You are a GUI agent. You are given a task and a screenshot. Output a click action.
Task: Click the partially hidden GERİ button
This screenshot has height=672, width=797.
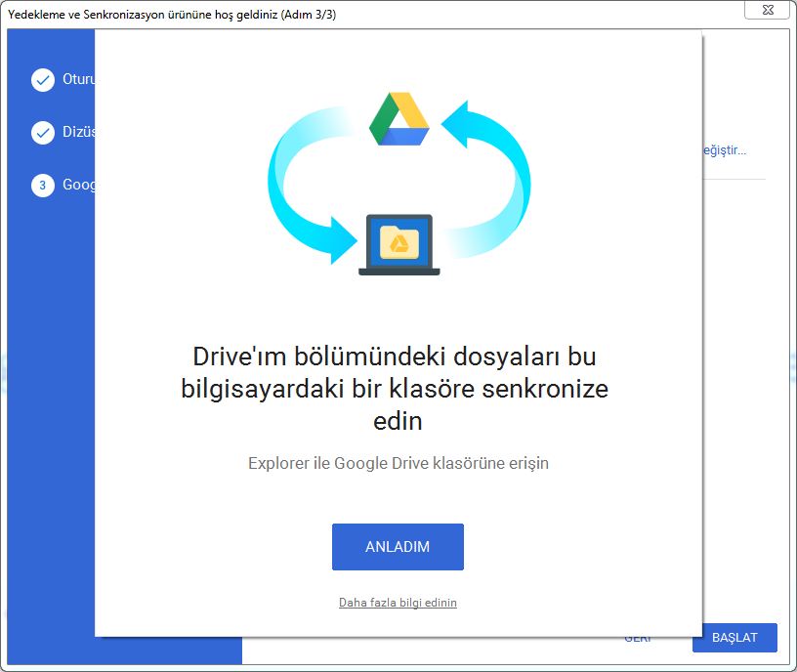(x=638, y=640)
